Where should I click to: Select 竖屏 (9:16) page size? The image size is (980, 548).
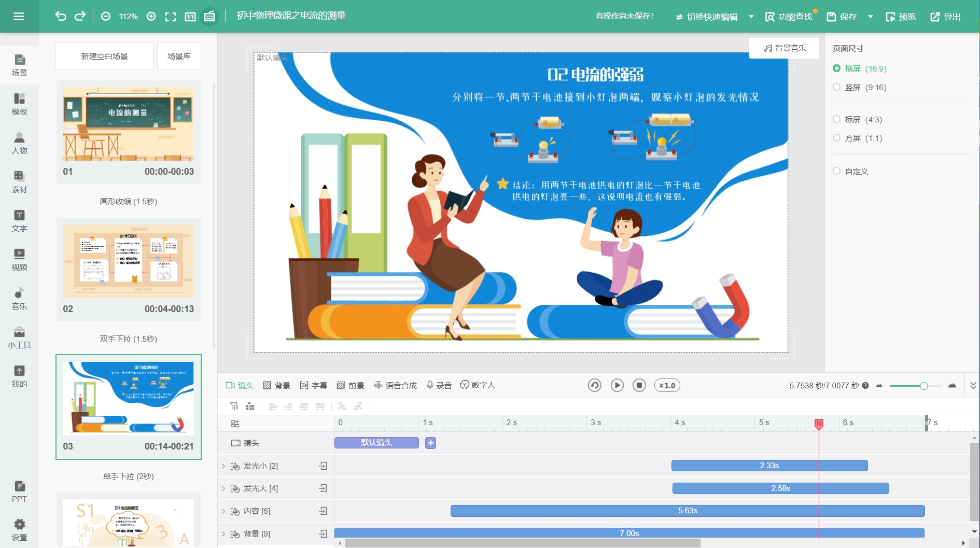860,87
